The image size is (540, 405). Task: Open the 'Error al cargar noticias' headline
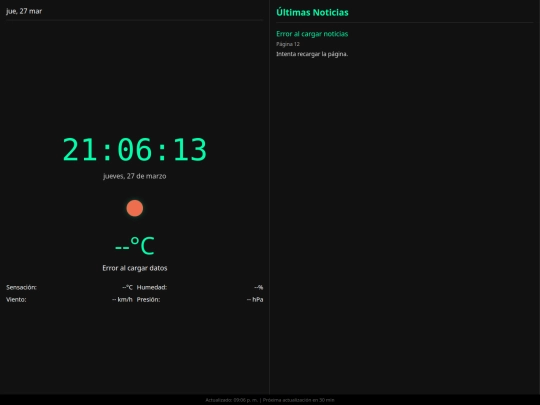[312, 34]
